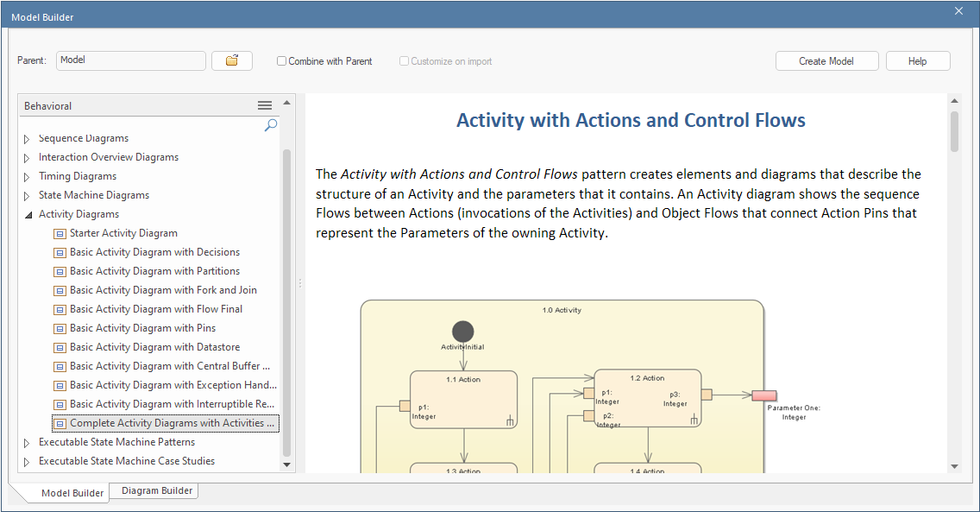The image size is (980, 512).
Task: Click the Parent Model text field
Action: [x=131, y=60]
